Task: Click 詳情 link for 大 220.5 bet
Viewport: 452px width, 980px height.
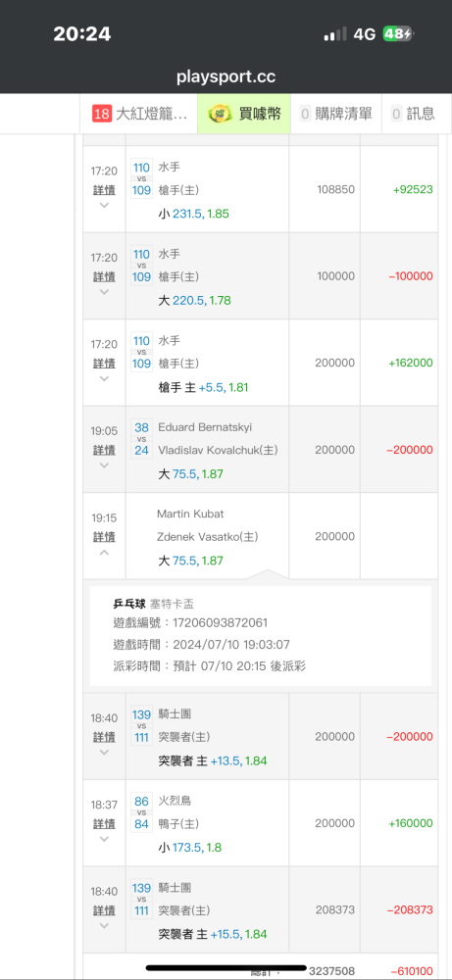Action: pyautogui.click(x=104, y=276)
